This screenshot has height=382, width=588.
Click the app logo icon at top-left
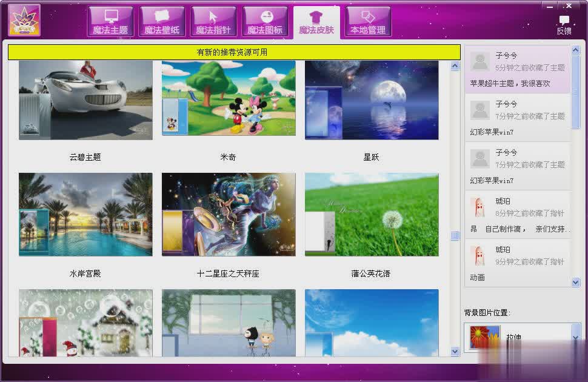(24, 20)
